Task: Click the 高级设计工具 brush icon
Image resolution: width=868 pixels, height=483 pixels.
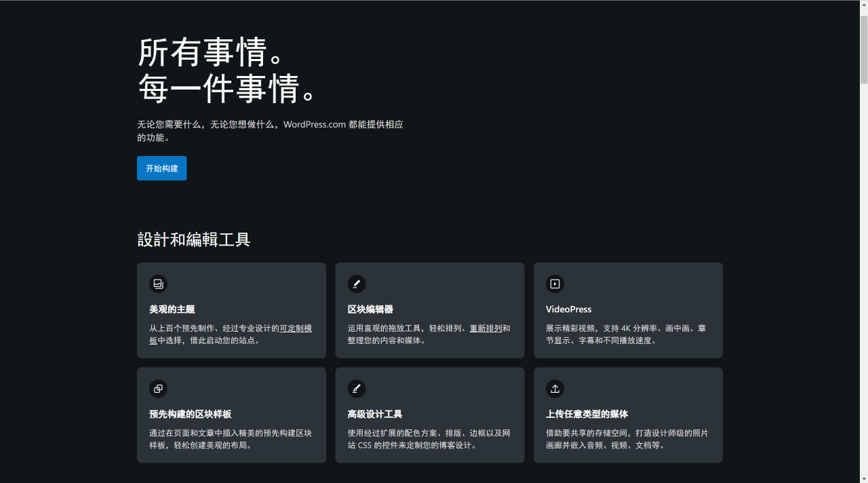Action: point(357,389)
